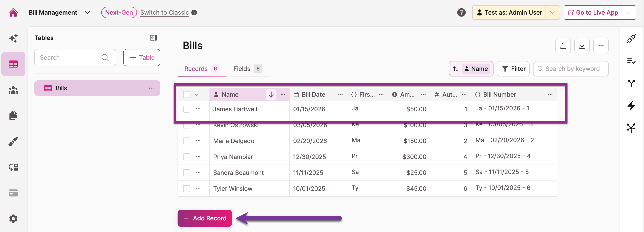
Task: Collapse the Tables panel with collapse icon
Action: point(153,38)
